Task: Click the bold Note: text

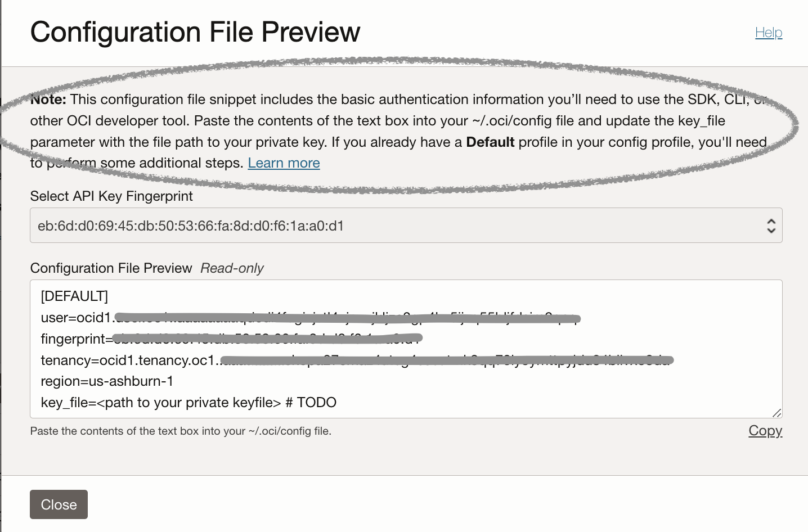Action: click(x=48, y=100)
